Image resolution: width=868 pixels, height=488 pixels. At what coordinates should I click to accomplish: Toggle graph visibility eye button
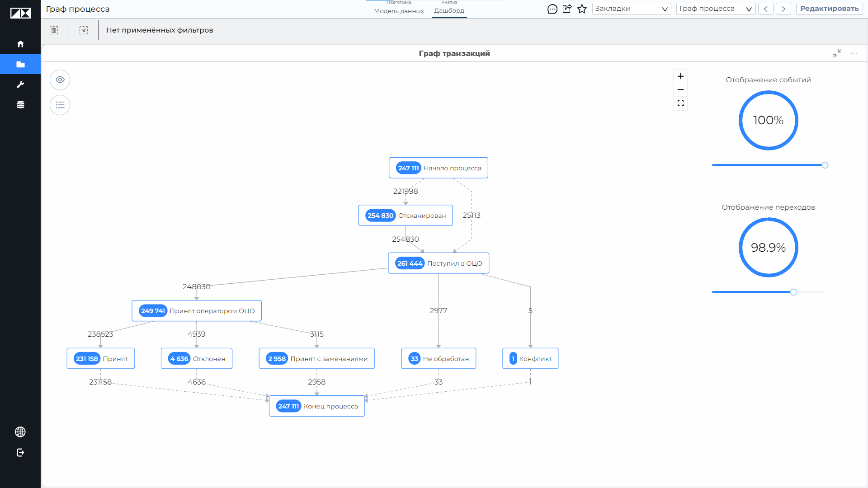point(60,80)
